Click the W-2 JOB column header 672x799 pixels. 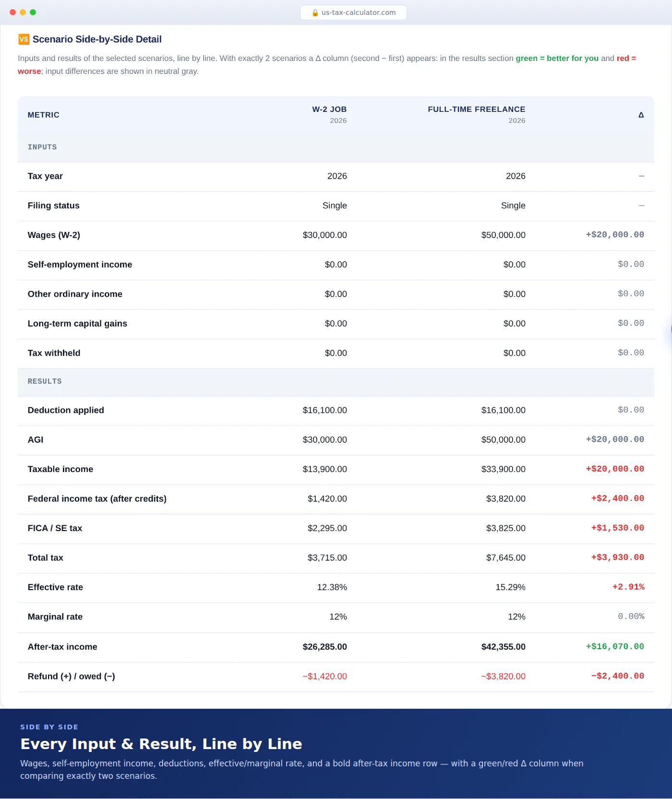click(x=329, y=109)
